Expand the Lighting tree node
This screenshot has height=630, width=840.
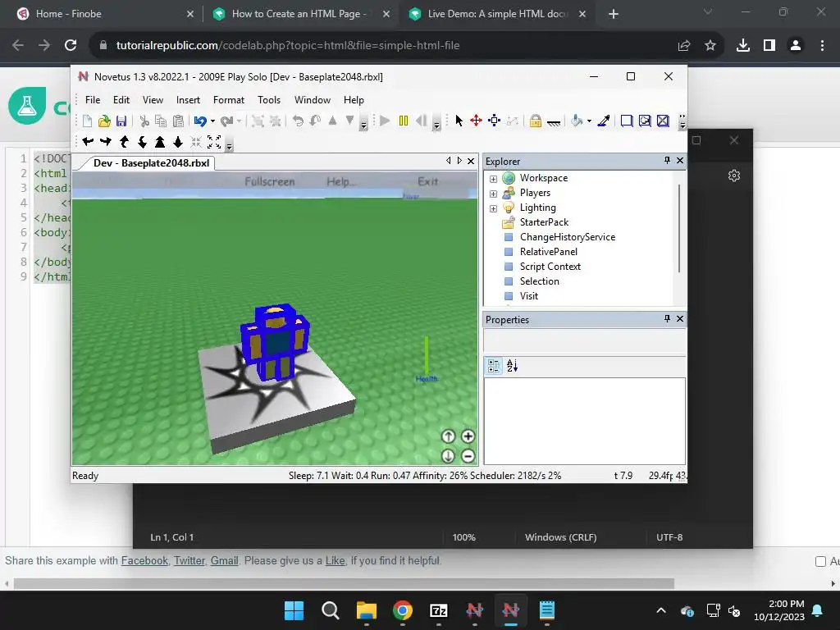[x=493, y=208]
